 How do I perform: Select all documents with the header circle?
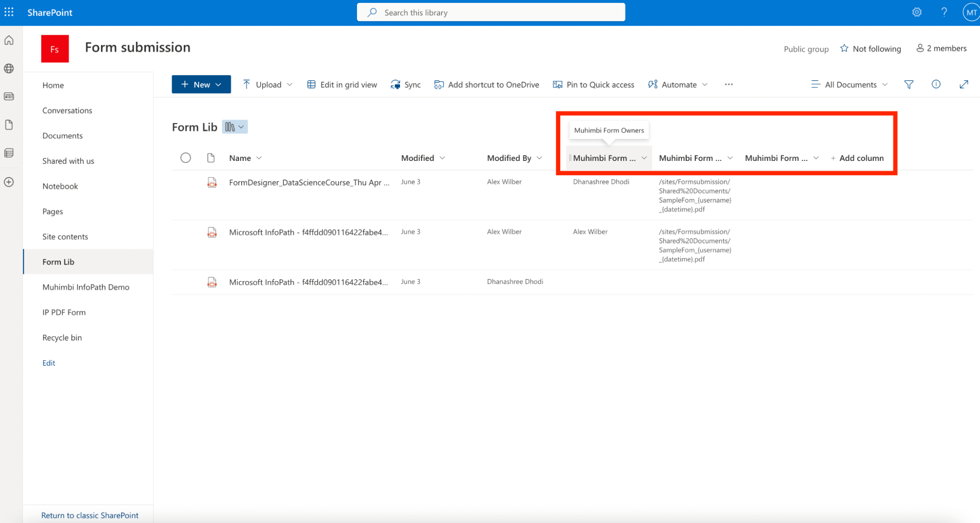(186, 157)
